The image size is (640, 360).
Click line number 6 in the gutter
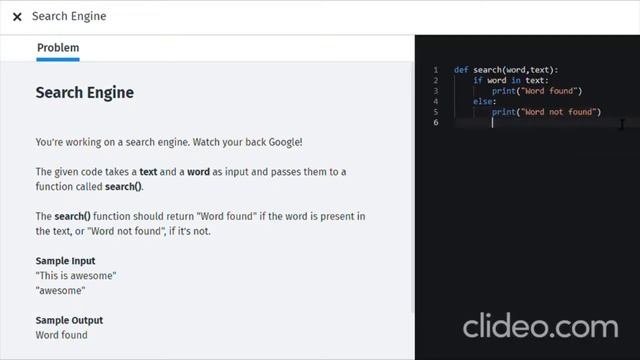(436, 122)
